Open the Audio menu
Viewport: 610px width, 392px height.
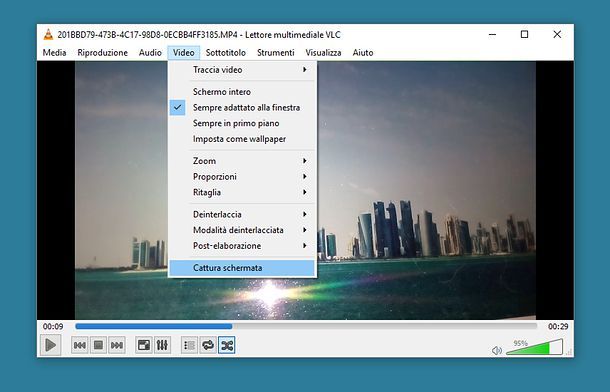coord(150,52)
